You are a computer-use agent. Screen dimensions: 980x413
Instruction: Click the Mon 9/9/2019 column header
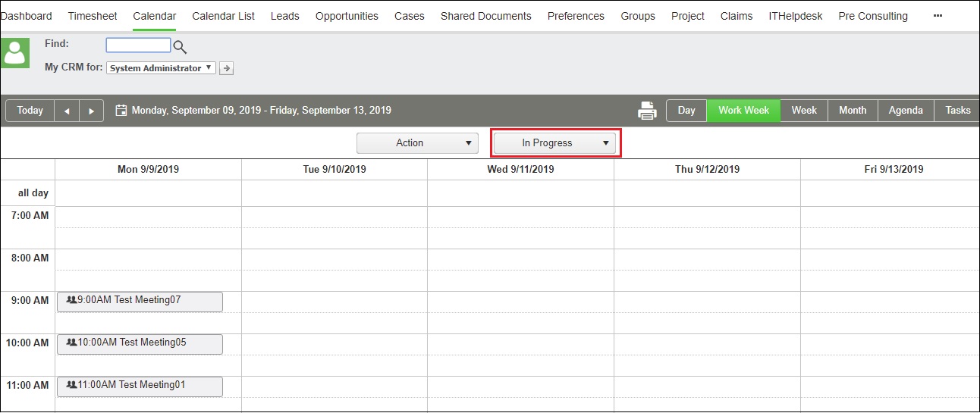pos(148,170)
